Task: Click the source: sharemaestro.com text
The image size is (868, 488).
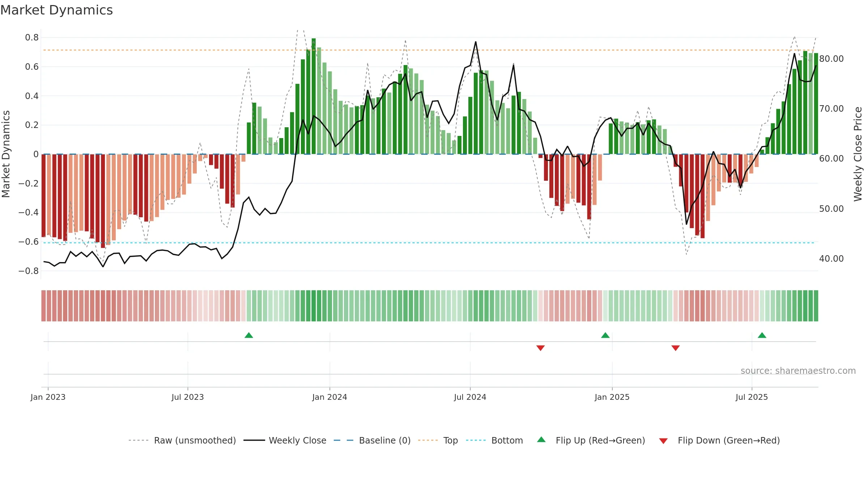Action: (798, 371)
